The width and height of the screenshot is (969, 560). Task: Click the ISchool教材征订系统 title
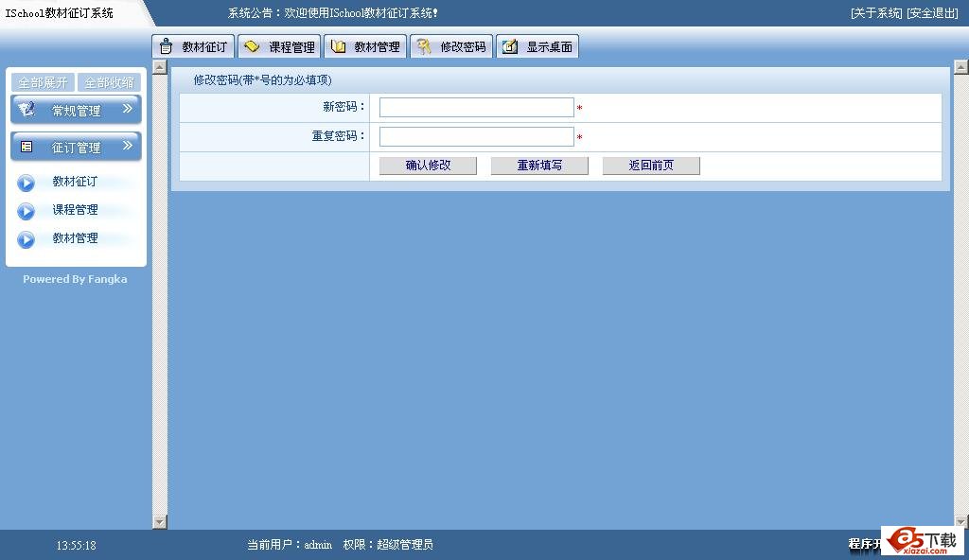tap(60, 13)
